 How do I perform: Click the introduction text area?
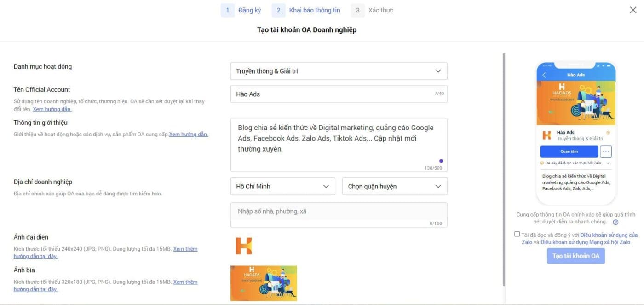point(339,145)
